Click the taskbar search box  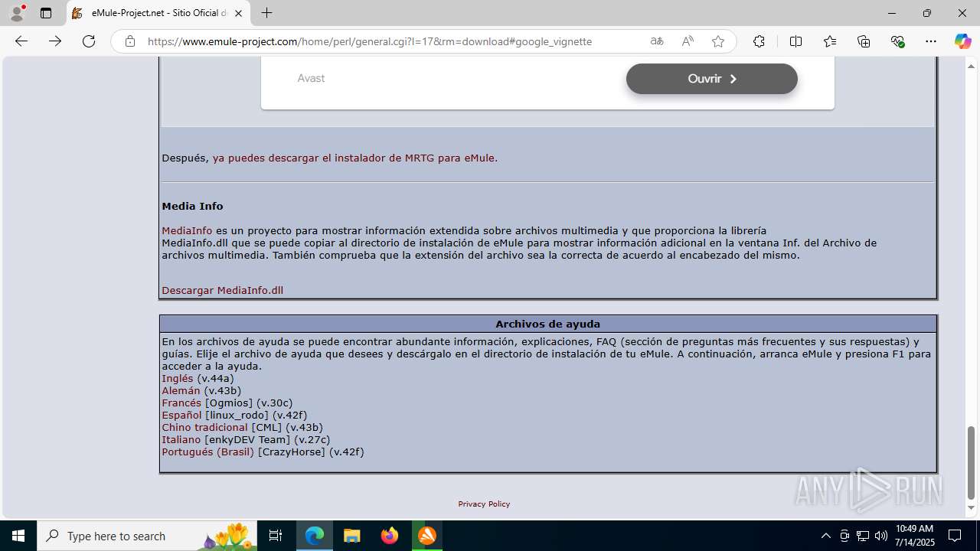pos(147,536)
